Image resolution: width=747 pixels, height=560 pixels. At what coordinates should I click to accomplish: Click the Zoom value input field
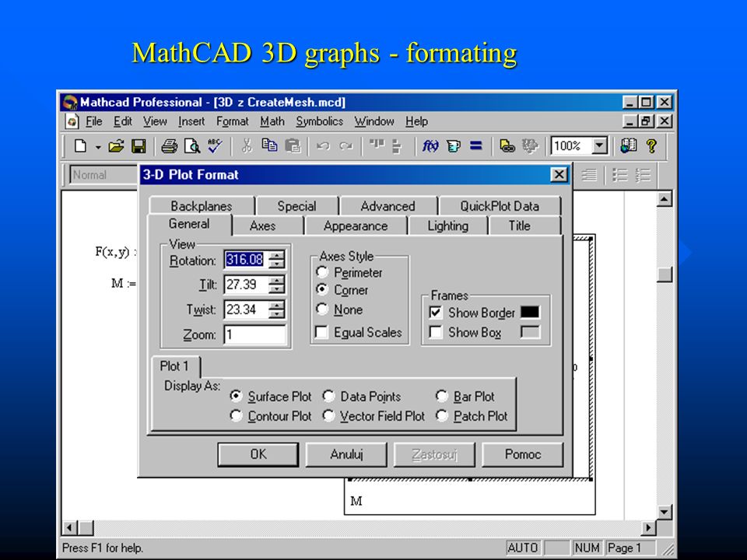tap(255, 334)
